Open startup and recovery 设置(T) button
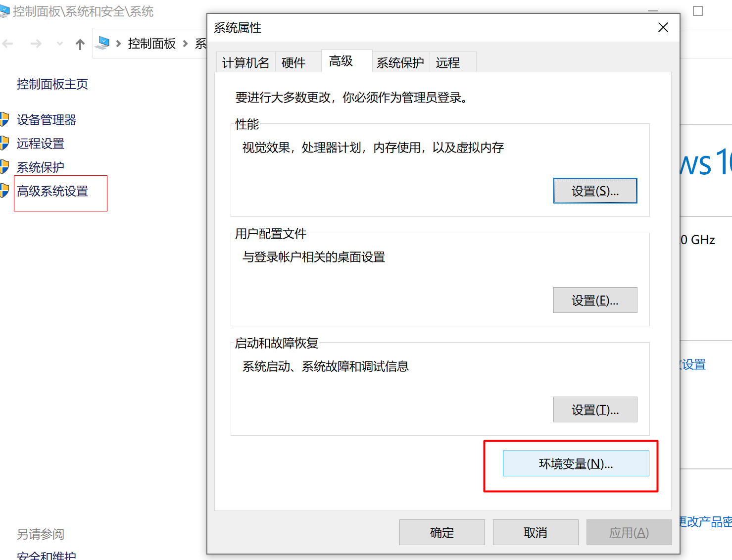 click(595, 410)
